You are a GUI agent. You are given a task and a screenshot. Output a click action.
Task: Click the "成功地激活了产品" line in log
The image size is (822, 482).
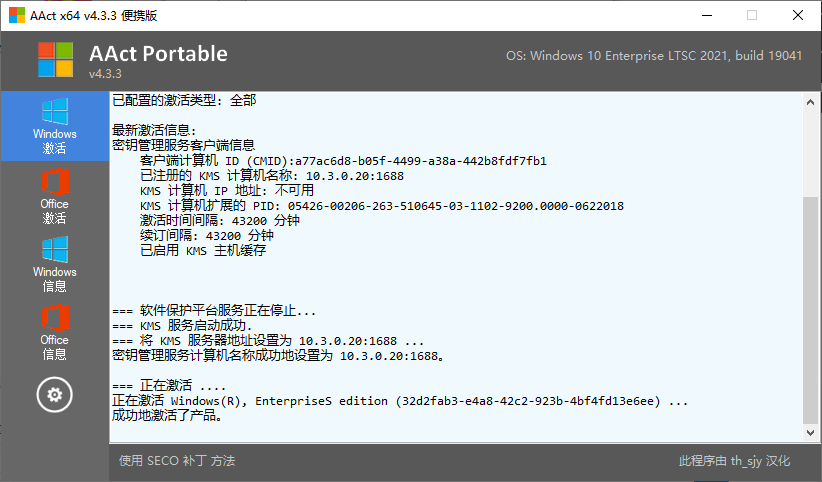(x=166, y=415)
